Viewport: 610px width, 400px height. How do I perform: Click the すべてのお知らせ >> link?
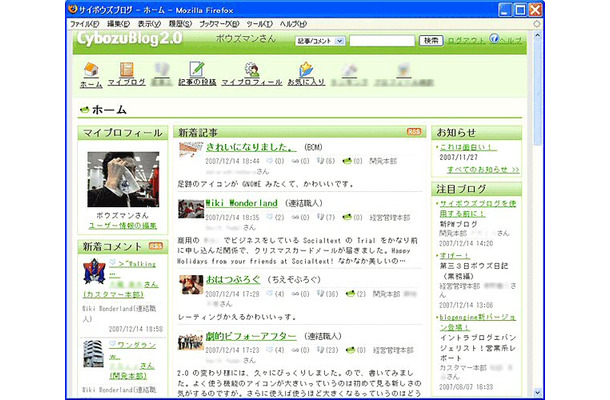(483, 170)
